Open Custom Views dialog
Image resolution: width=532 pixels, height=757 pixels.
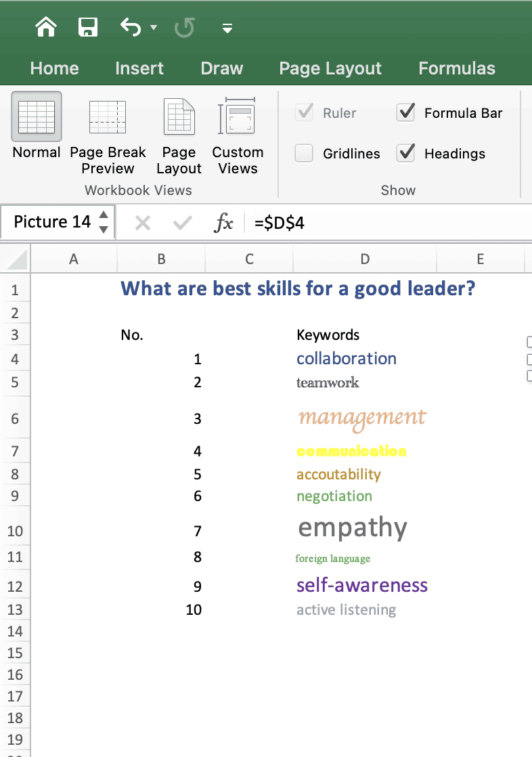tap(238, 136)
